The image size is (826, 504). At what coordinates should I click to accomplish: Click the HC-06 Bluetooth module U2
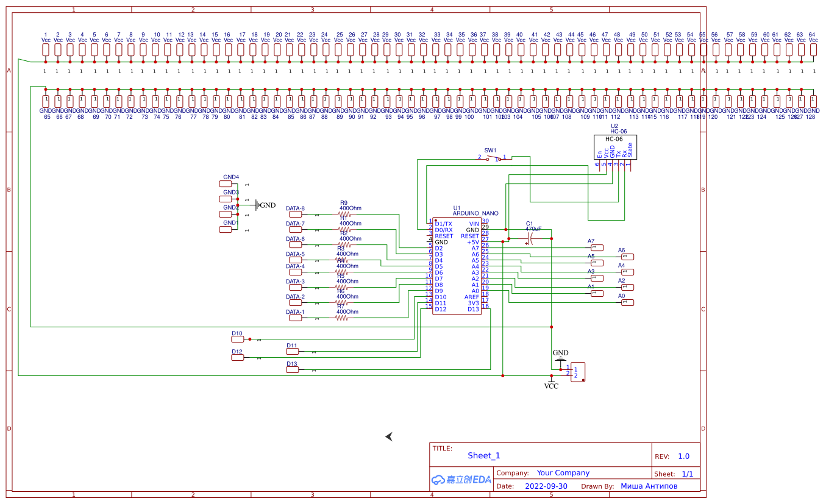click(x=616, y=147)
